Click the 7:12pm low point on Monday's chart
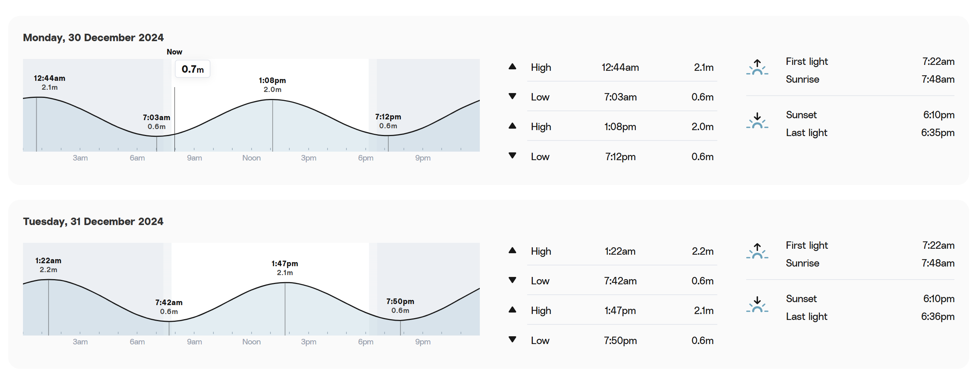 coord(388,135)
